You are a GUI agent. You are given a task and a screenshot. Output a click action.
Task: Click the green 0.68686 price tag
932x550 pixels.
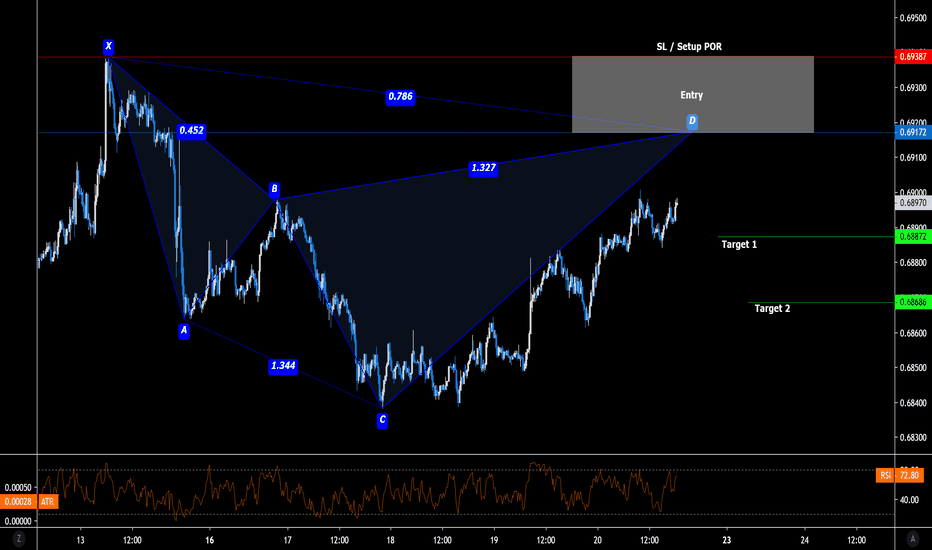[912, 302]
